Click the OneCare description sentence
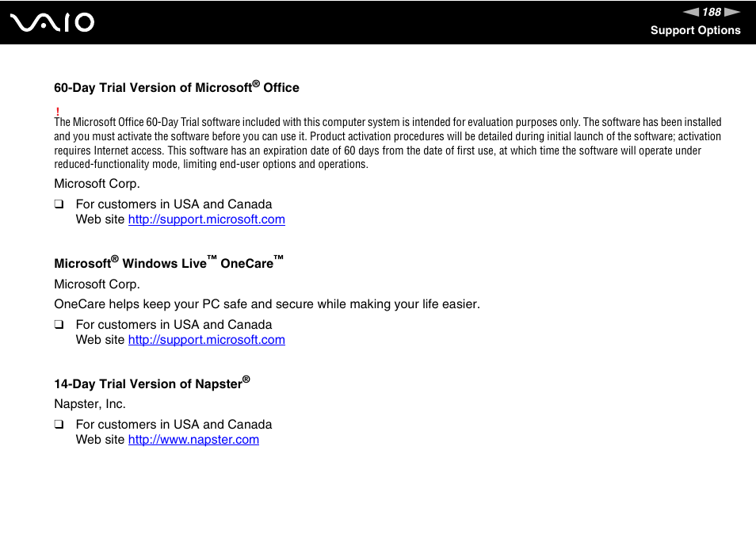Screen dimensions: 756x534 (267, 304)
